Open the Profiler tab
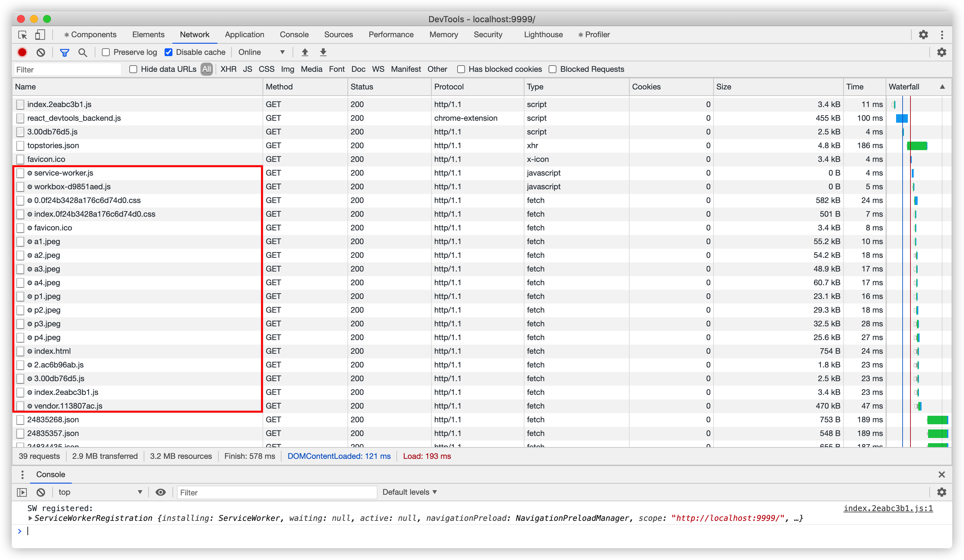Viewport: 964px width, 560px height. click(594, 35)
